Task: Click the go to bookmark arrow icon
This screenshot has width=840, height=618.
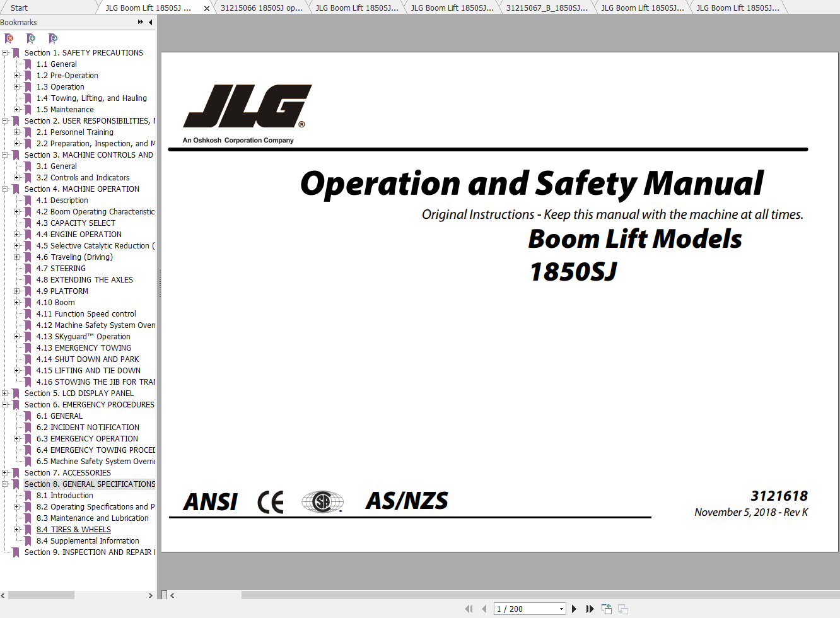Action: tap(53, 38)
